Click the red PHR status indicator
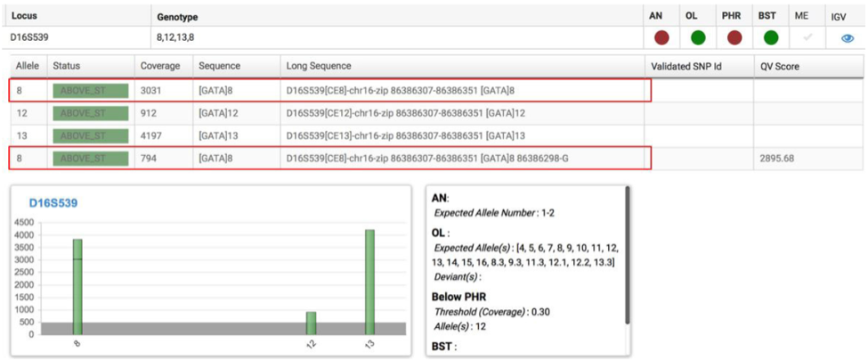 [734, 38]
